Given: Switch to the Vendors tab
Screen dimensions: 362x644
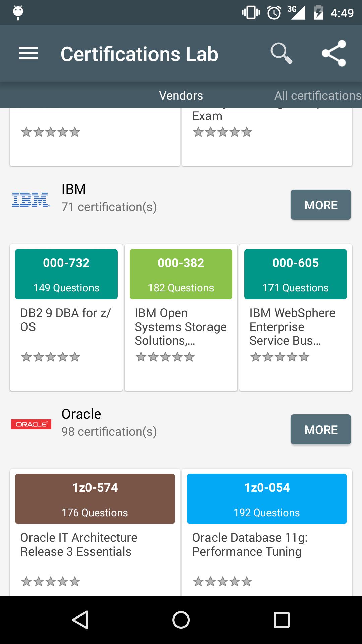Looking at the screenshot, I should pos(181,96).
